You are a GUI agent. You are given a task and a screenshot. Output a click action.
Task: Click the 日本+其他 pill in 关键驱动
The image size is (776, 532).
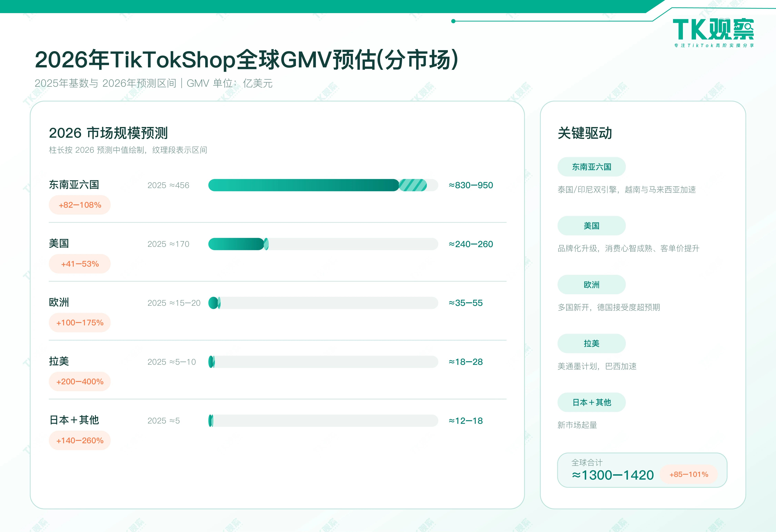[591, 403]
